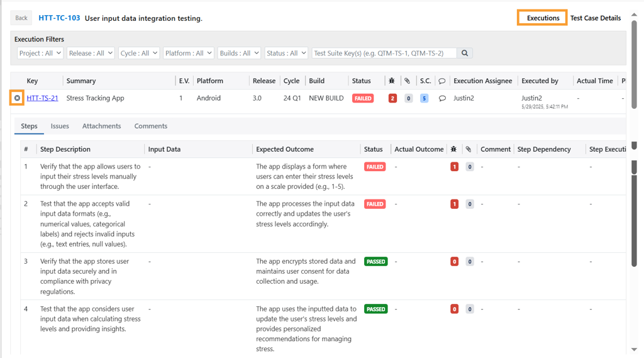Viewport: 644px width, 358px height.
Task: Click the NEW BUILD cell
Action: (326, 98)
